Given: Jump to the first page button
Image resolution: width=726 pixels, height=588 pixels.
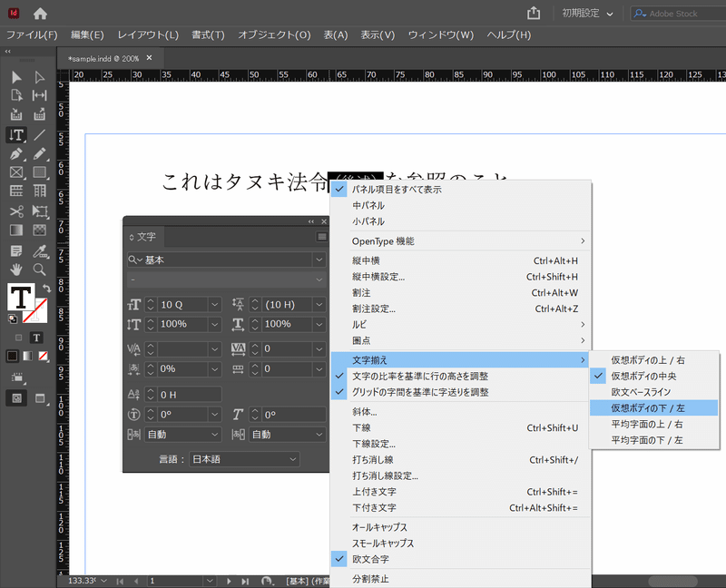Looking at the screenshot, I should tap(120, 581).
